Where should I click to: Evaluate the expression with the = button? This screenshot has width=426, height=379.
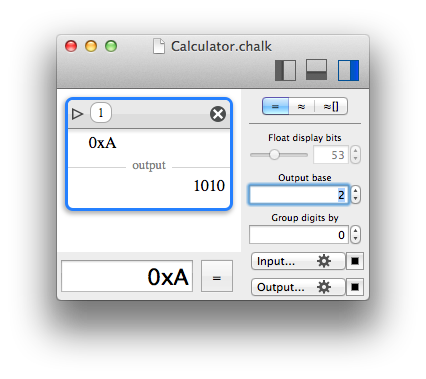point(217,276)
